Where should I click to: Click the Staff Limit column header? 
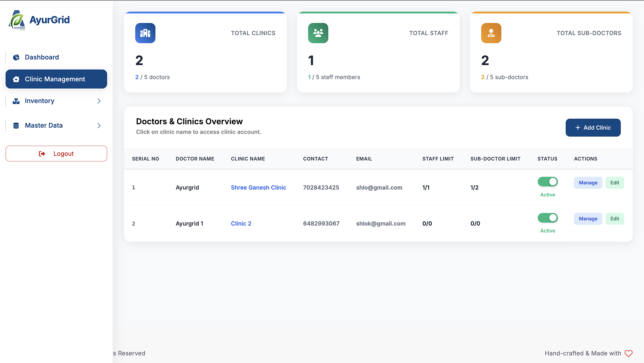[438, 159]
